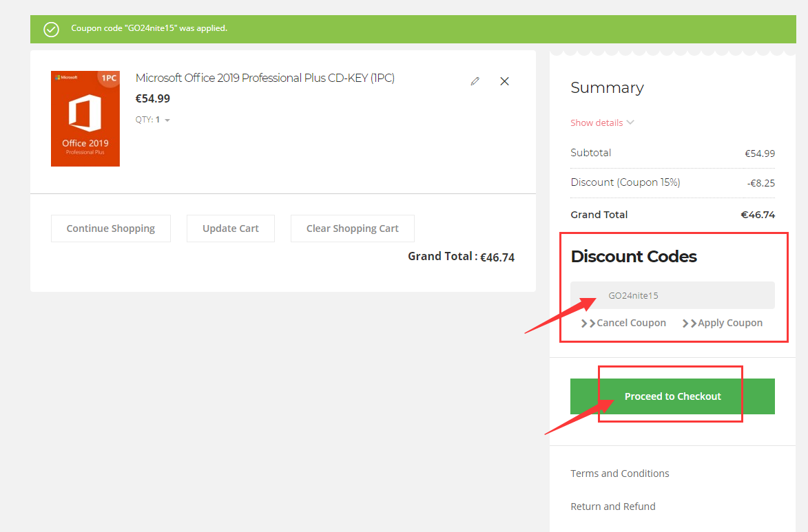
Task: Click Continue Shopping button
Action: coord(111,228)
